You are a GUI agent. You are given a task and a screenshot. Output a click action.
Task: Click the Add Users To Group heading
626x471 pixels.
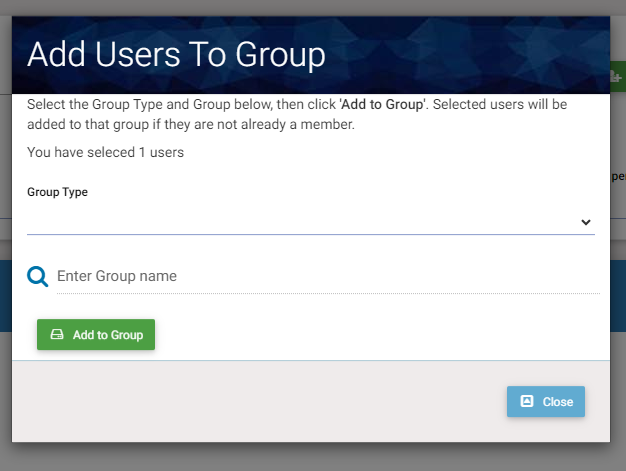176,55
